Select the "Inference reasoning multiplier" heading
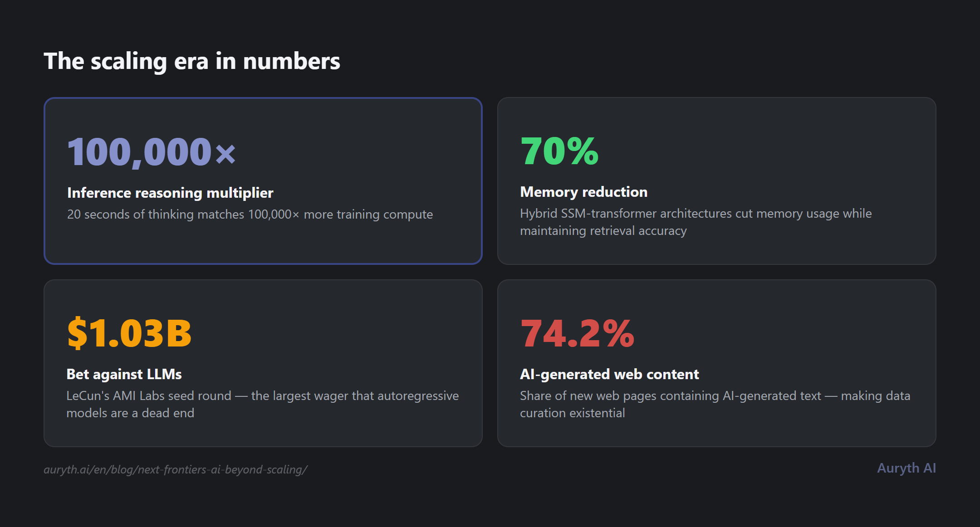The height and width of the screenshot is (527, 980). (170, 193)
